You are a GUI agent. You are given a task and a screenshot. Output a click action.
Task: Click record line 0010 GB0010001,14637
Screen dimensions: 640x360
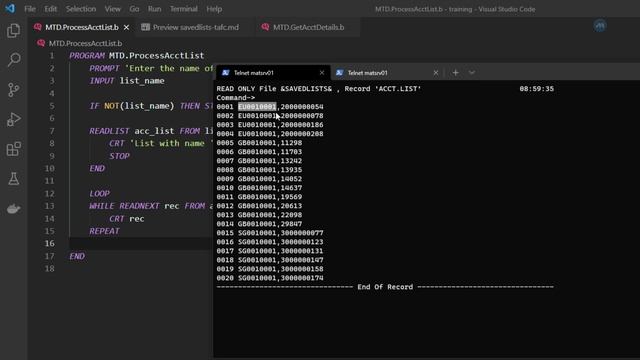point(259,188)
